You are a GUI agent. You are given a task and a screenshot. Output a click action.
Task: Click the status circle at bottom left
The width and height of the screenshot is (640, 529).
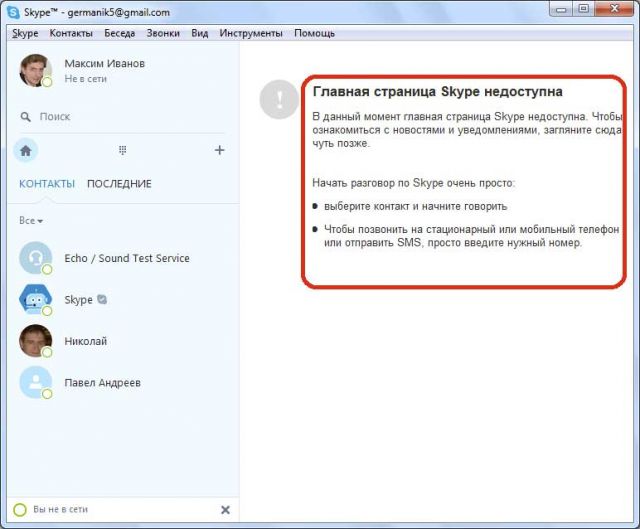click(x=20, y=509)
